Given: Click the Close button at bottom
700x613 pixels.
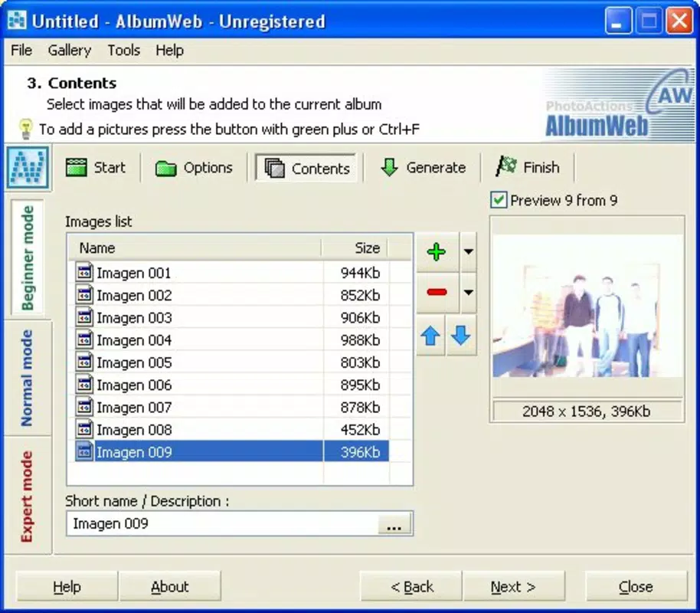Looking at the screenshot, I should (636, 587).
